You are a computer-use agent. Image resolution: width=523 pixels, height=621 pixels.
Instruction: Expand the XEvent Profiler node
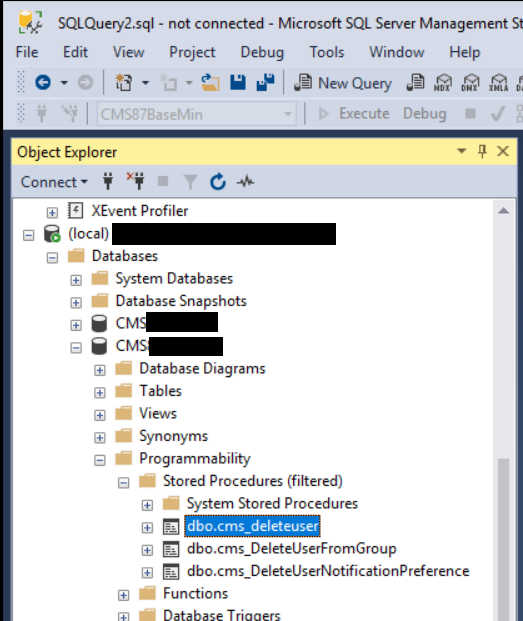[52, 213]
